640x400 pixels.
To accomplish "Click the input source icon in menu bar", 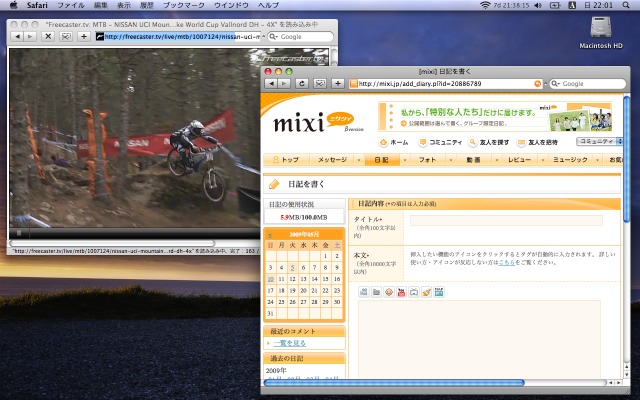I will [x=572, y=5].
